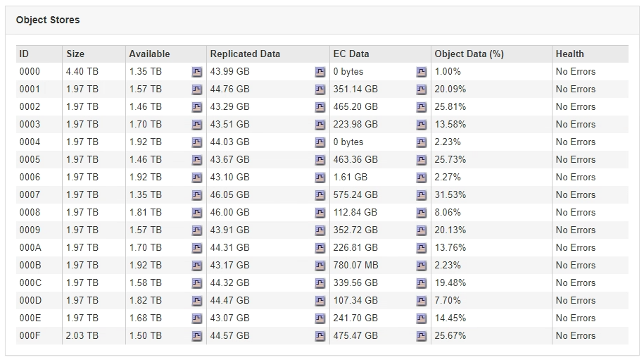Click the Replicated Data column header
This screenshot has width=644, height=360.
coord(245,54)
